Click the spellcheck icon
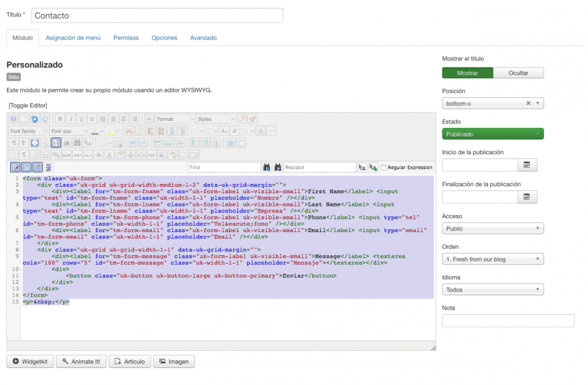Screen dimensions: 588x385 (173, 155)
